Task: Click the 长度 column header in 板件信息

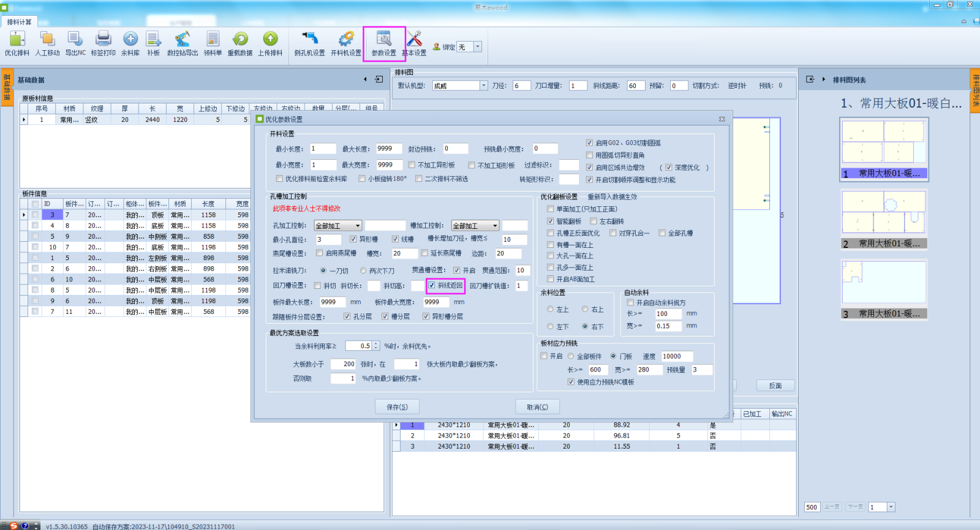Action: coord(208,204)
